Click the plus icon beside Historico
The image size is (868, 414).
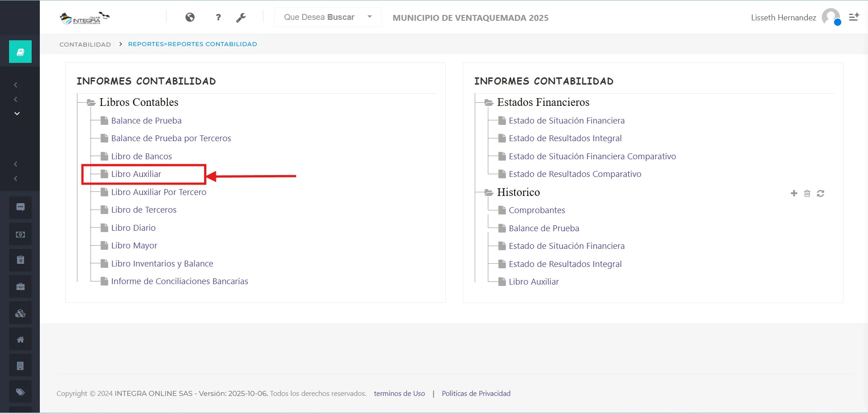coord(794,193)
